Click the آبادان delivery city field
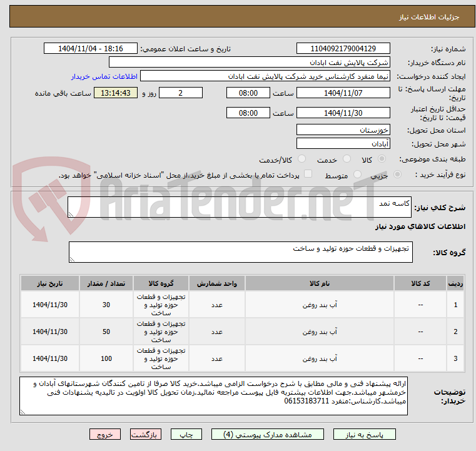The width and height of the screenshot is (476, 451). click(x=343, y=144)
